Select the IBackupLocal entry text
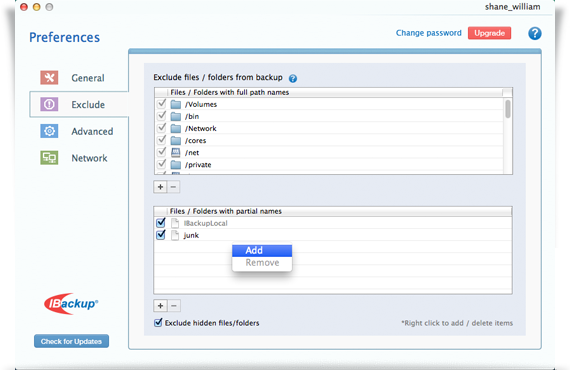This screenshot has height=370, width=570. [x=205, y=223]
